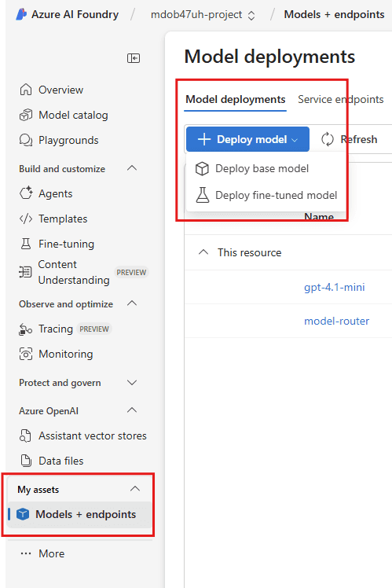The height and width of the screenshot is (588, 392).
Task: Open Agents from the sidebar
Action: pyautogui.click(x=56, y=194)
